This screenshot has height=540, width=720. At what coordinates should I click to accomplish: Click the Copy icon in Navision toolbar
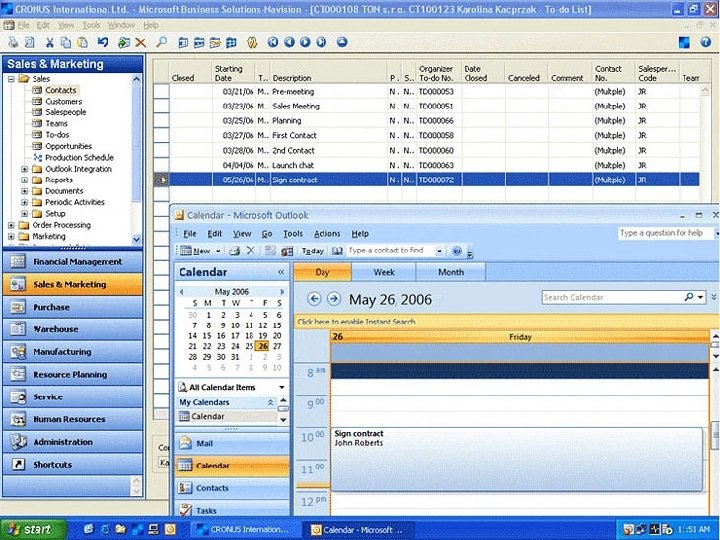66,43
